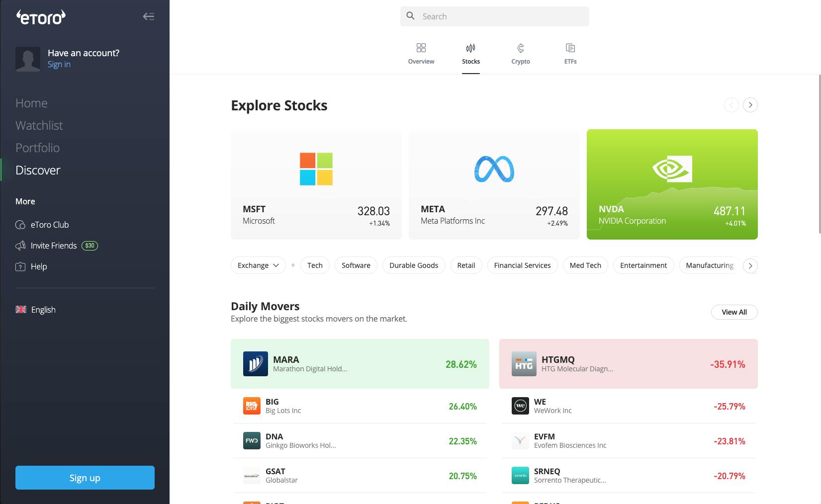Click the MSFT ticker text
Image resolution: width=821 pixels, height=504 pixels.
click(x=254, y=209)
